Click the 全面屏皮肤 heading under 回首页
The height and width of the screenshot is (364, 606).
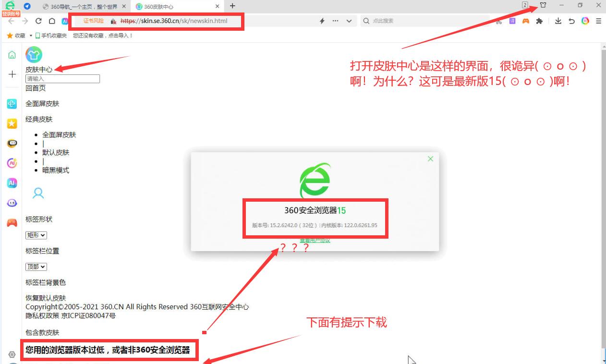pos(42,104)
